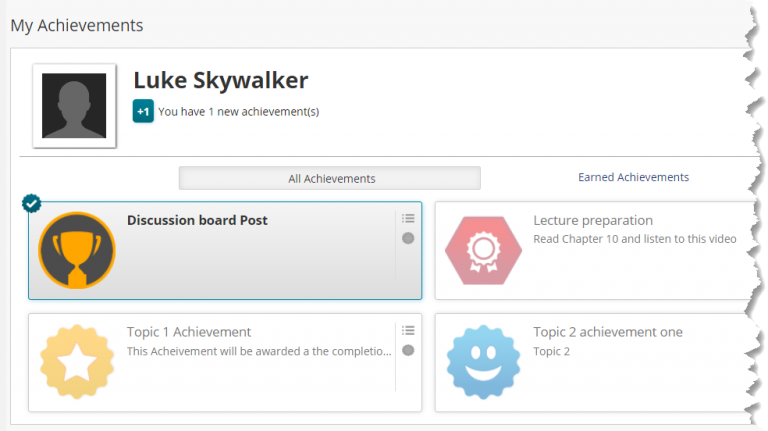Open the Topic 2 achievement one title
The width and height of the screenshot is (768, 431).
coord(608,332)
